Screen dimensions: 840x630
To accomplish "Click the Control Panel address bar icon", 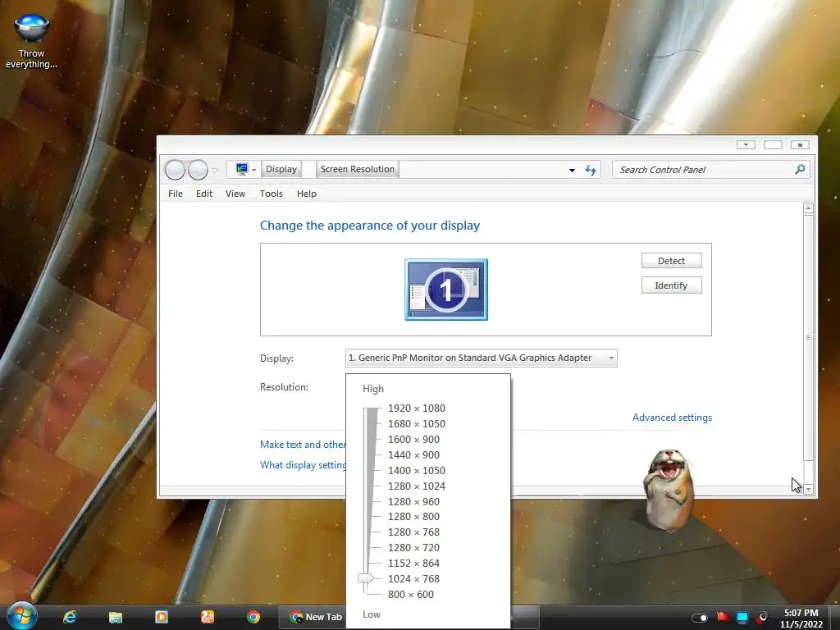I will [242, 169].
